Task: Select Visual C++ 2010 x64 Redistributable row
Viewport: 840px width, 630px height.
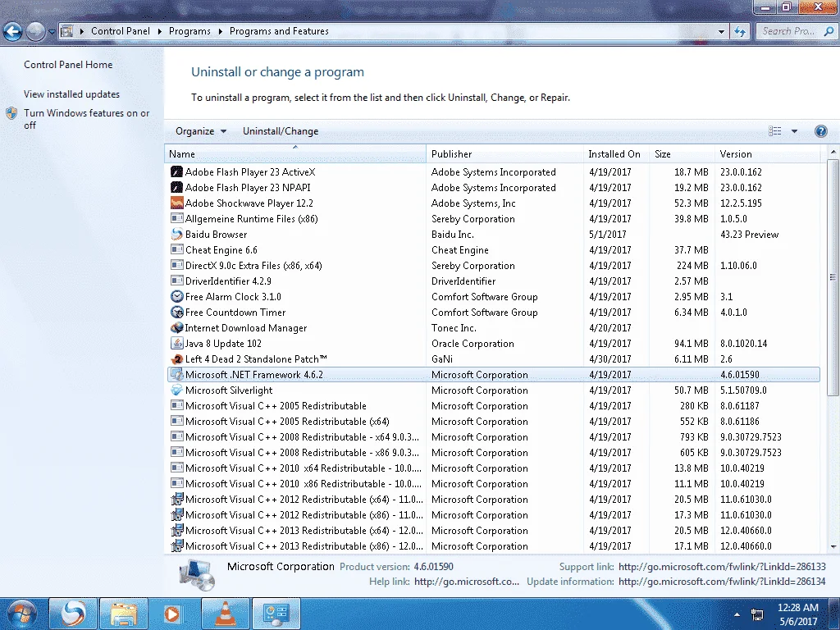Action: tap(493, 468)
